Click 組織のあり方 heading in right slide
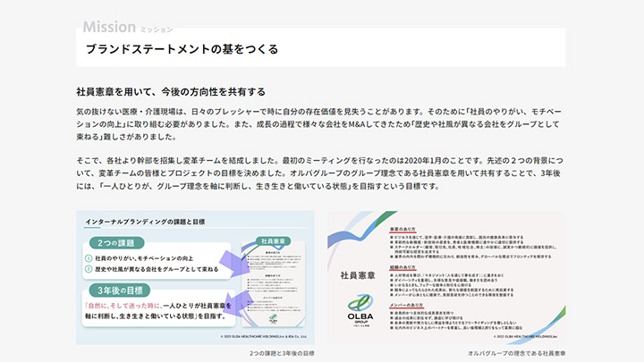Screen dimensions: 644x362 point(402,267)
